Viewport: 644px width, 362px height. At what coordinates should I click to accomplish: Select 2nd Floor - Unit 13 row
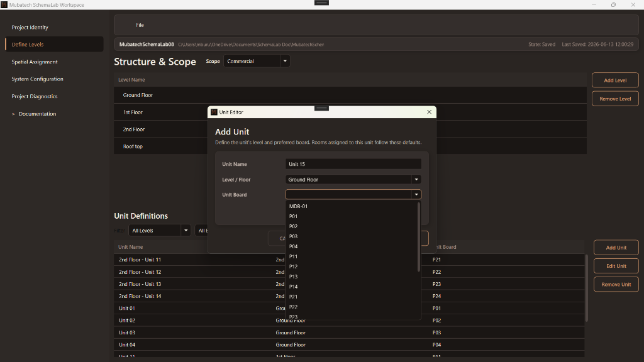[x=349, y=284]
